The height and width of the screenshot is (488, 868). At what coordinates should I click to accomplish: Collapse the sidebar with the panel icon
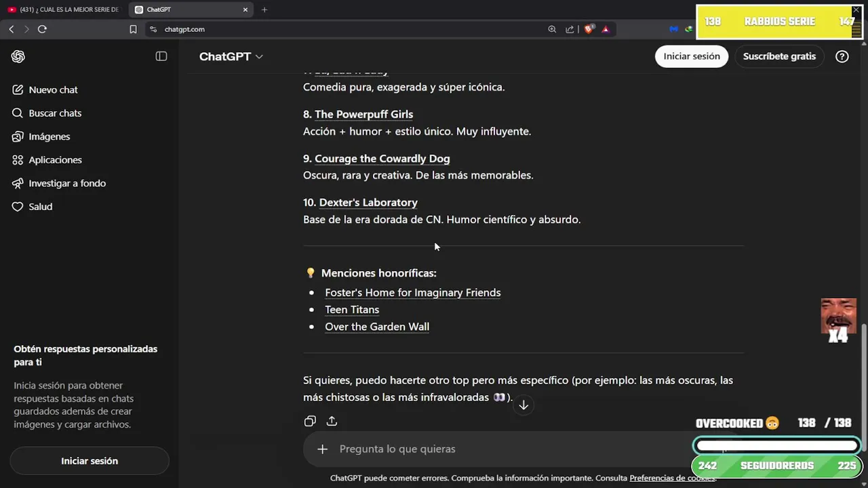pos(161,56)
